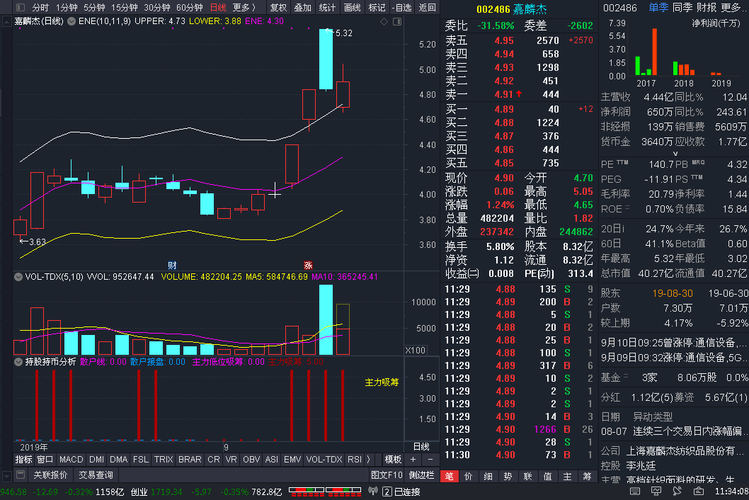Open the 持股持币分析 indicator round arrow menu
749x500 pixels.
[x=18, y=362]
